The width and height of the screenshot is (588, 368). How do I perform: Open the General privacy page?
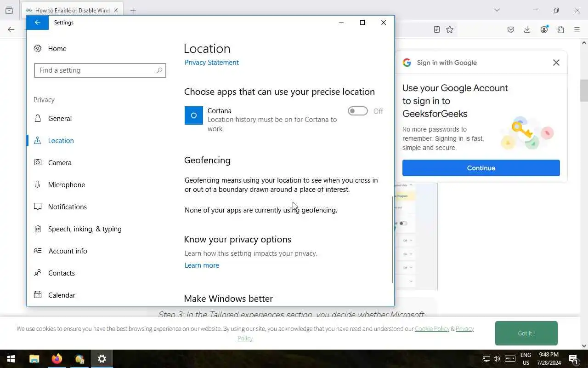(60, 118)
